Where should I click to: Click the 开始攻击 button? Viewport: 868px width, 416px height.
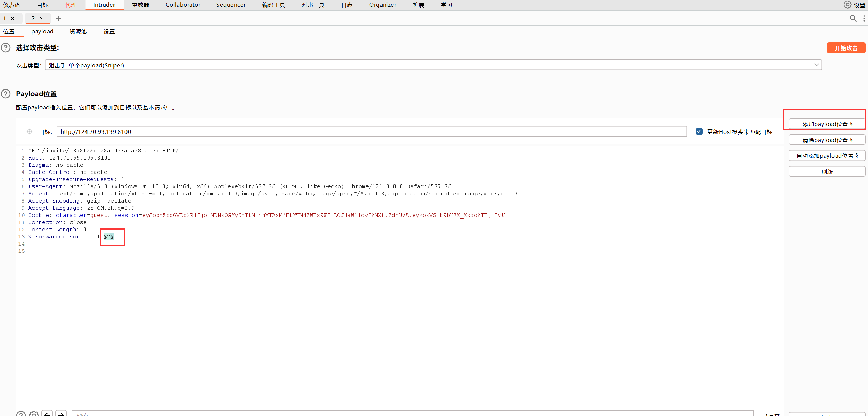846,48
